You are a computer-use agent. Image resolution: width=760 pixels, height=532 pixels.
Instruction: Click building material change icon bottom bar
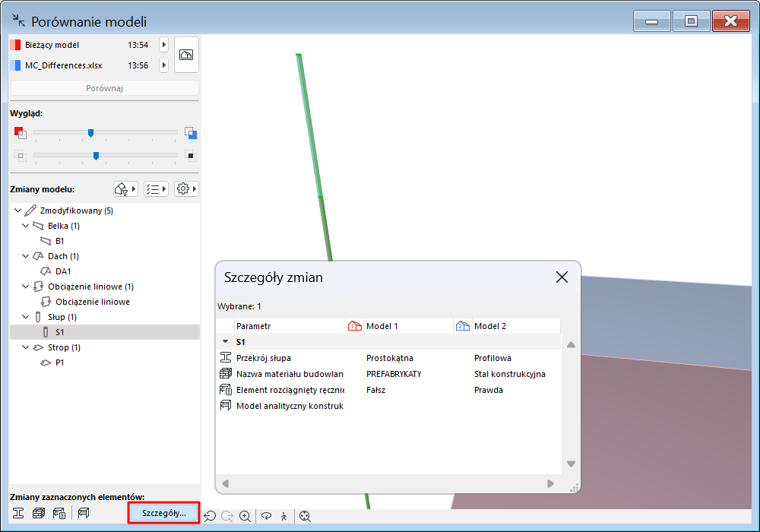click(x=39, y=512)
